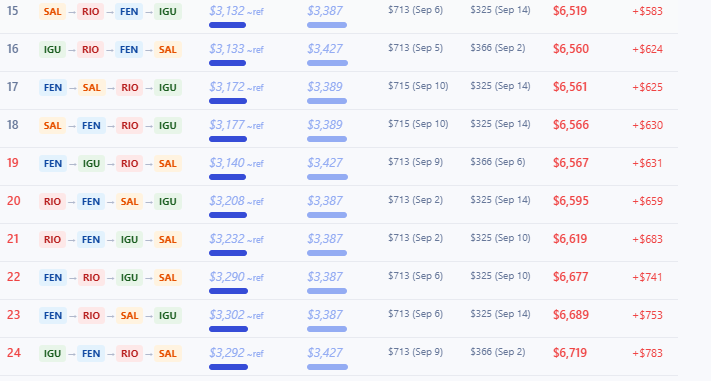Click the light blue bar under row 23 $3,387
This screenshot has height=381, width=711.
(x=327, y=329)
